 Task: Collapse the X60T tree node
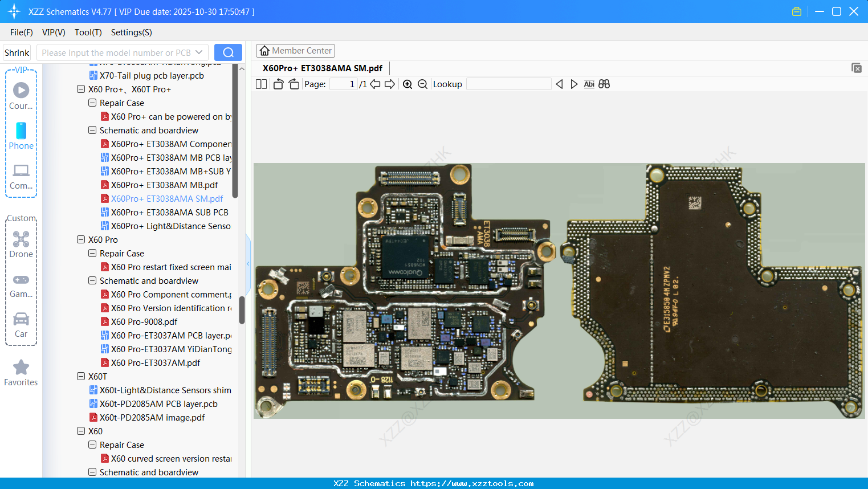(81, 377)
